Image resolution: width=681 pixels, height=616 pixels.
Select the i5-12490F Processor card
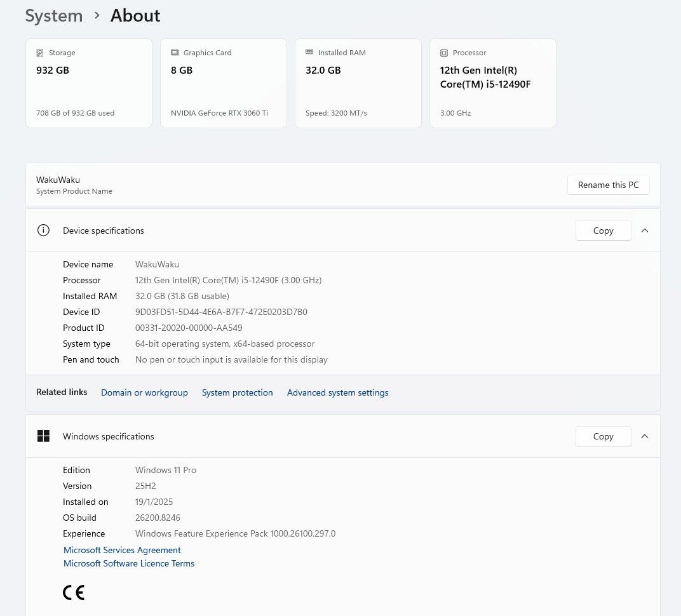(x=493, y=83)
